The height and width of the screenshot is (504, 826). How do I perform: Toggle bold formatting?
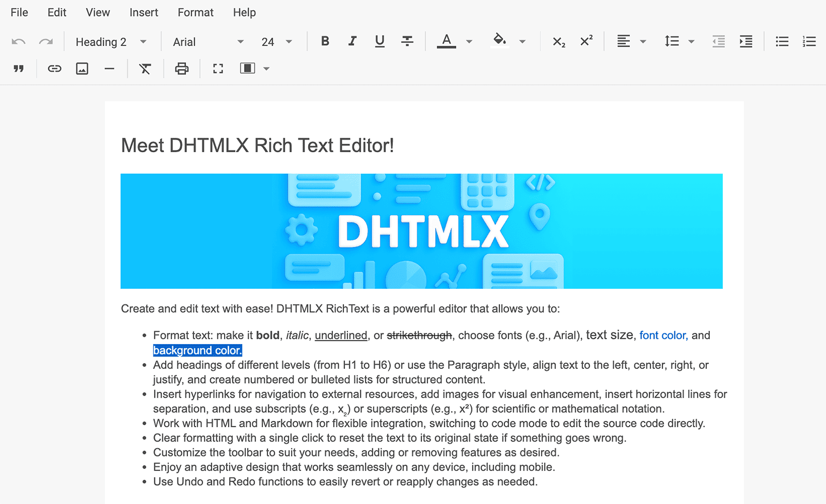click(325, 41)
